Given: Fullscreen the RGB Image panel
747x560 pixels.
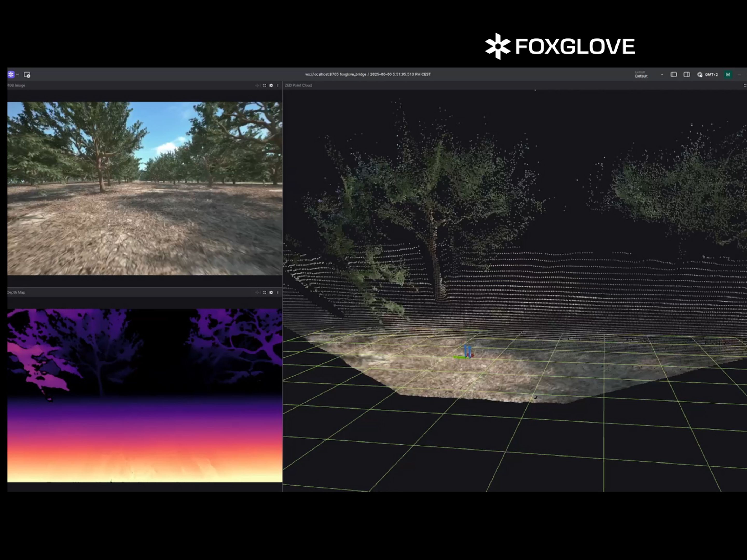Looking at the screenshot, I should (x=264, y=85).
